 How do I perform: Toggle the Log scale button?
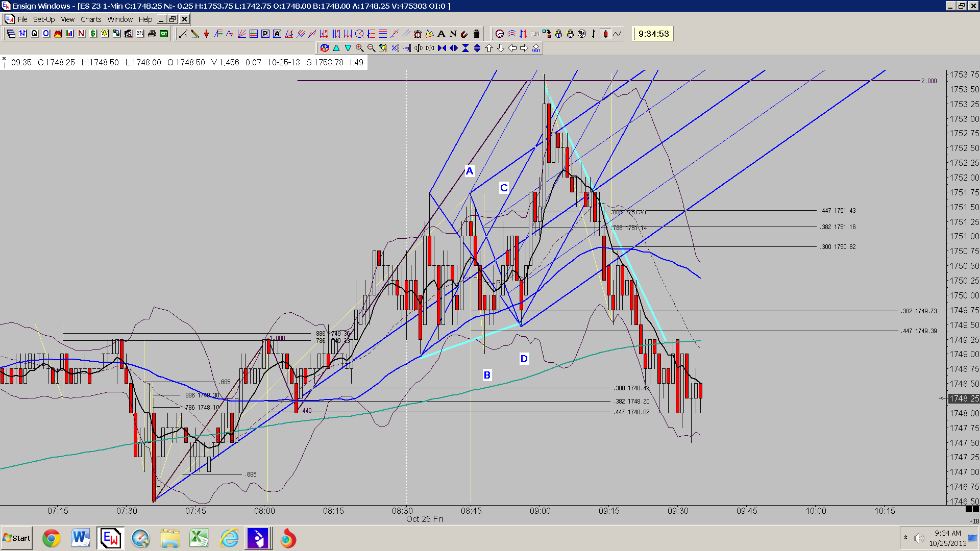(406, 48)
